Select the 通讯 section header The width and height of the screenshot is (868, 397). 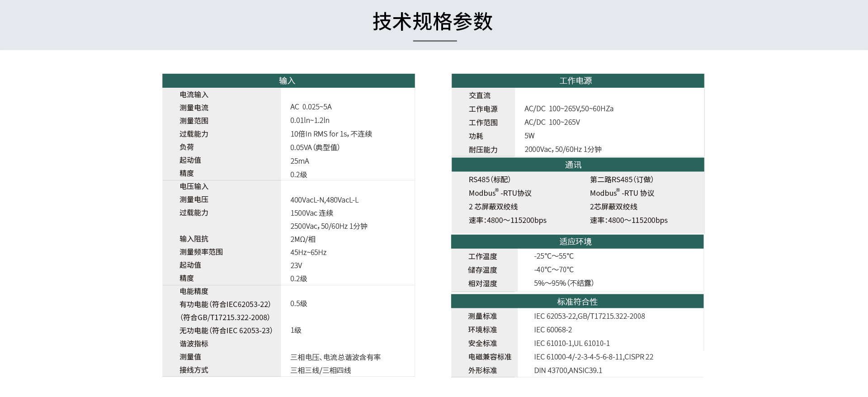[578, 165]
